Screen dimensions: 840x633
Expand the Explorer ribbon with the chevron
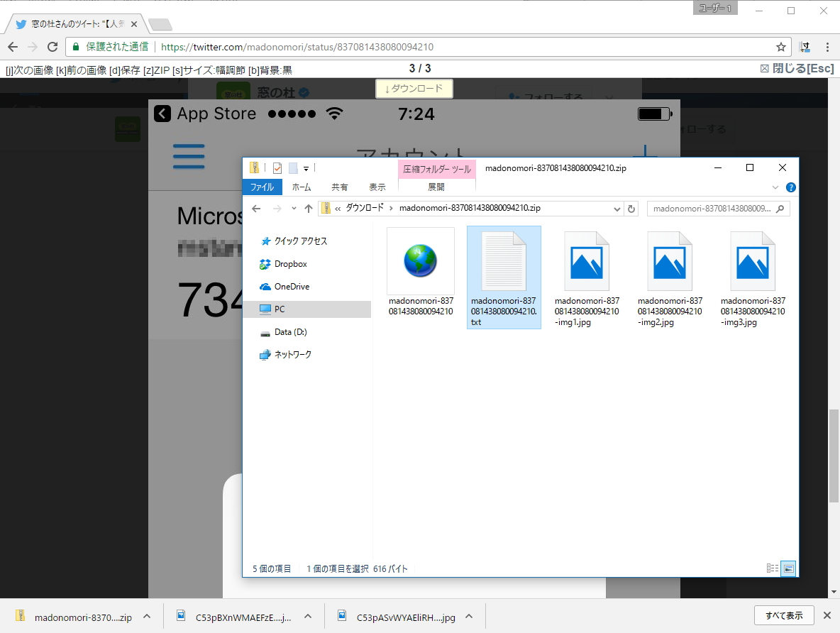(x=775, y=187)
